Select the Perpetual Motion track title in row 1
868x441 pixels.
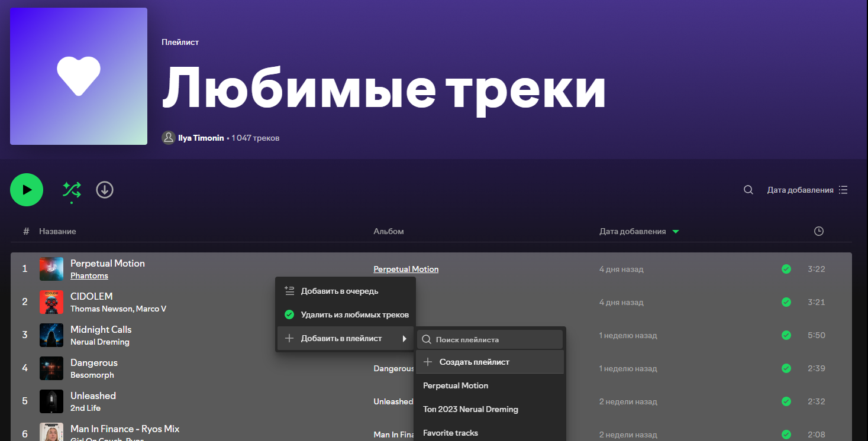(x=108, y=263)
